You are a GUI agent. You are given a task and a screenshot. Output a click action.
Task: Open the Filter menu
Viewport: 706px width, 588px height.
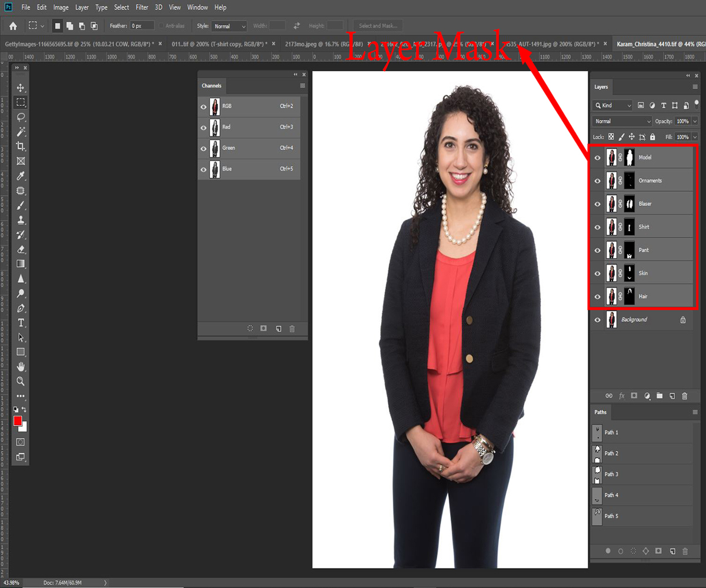(x=142, y=8)
